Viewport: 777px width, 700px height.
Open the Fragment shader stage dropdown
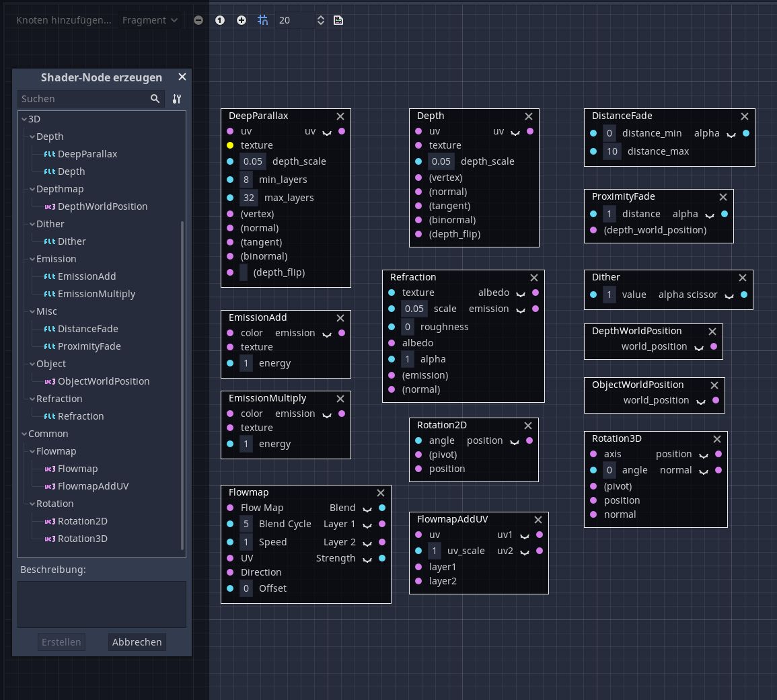[149, 20]
